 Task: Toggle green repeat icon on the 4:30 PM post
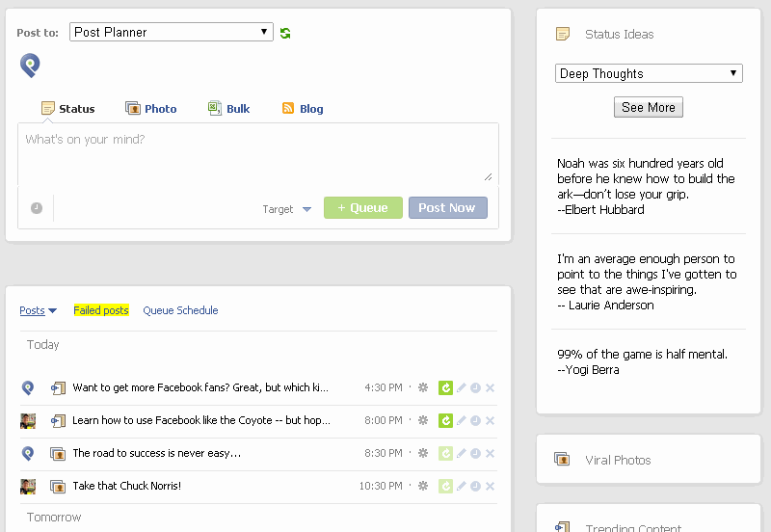[445, 388]
